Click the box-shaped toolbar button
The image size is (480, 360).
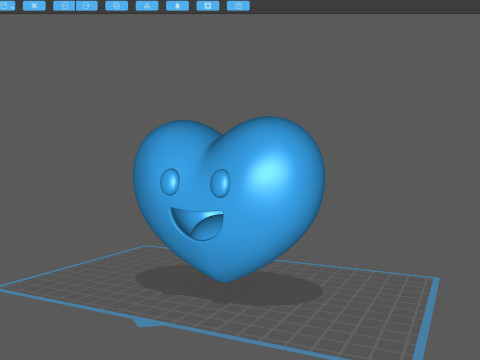[117, 6]
